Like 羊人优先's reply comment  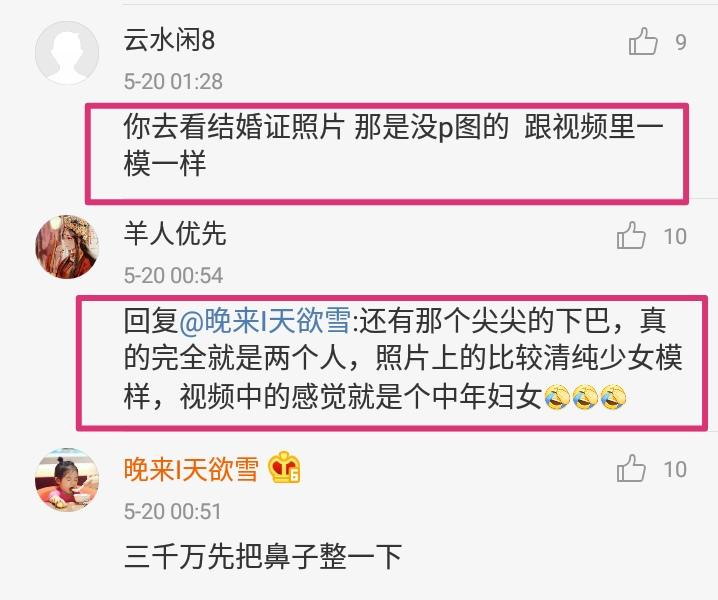point(631,235)
